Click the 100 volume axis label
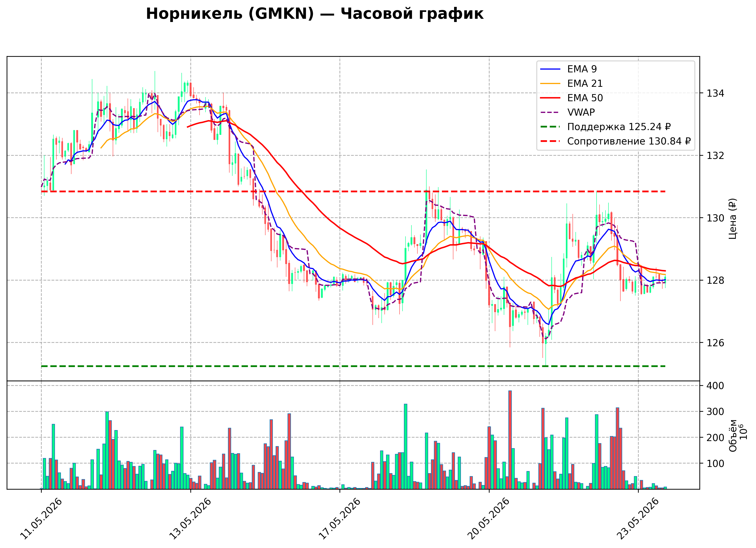 (x=715, y=463)
